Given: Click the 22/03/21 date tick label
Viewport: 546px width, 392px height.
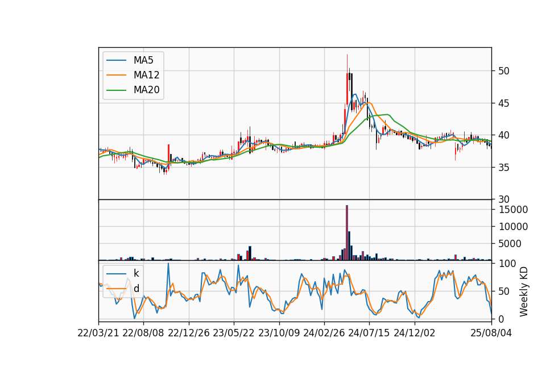Looking at the screenshot, I should tap(98, 333).
